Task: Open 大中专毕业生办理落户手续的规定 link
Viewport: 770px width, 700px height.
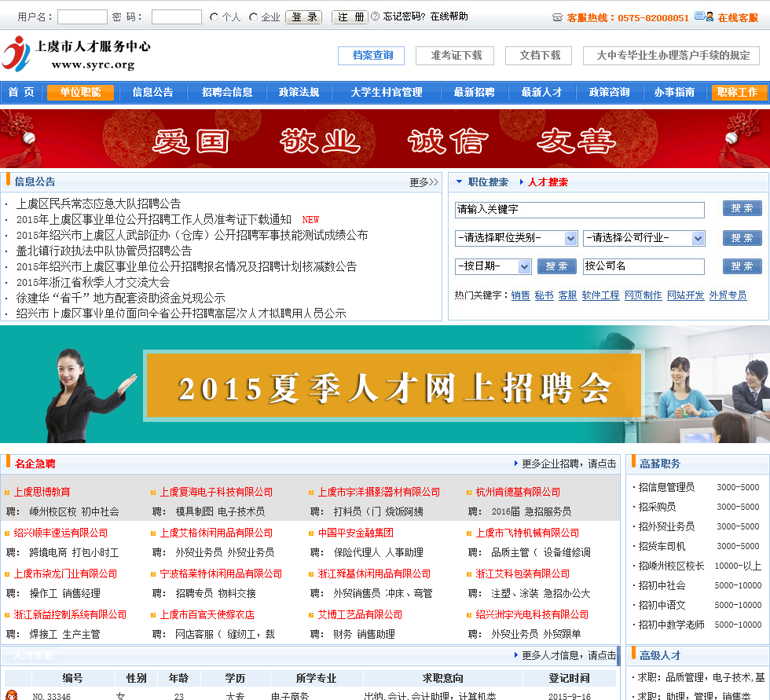Action: tap(671, 56)
